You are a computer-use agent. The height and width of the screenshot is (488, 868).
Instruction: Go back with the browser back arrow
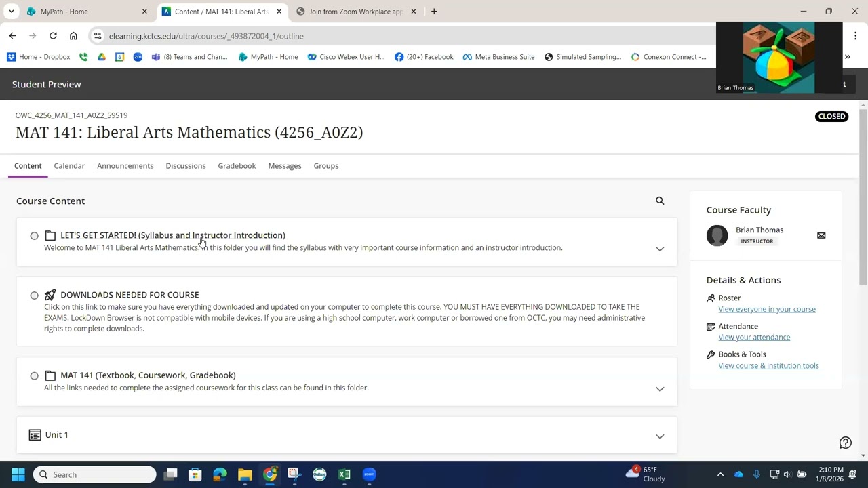tap(12, 36)
